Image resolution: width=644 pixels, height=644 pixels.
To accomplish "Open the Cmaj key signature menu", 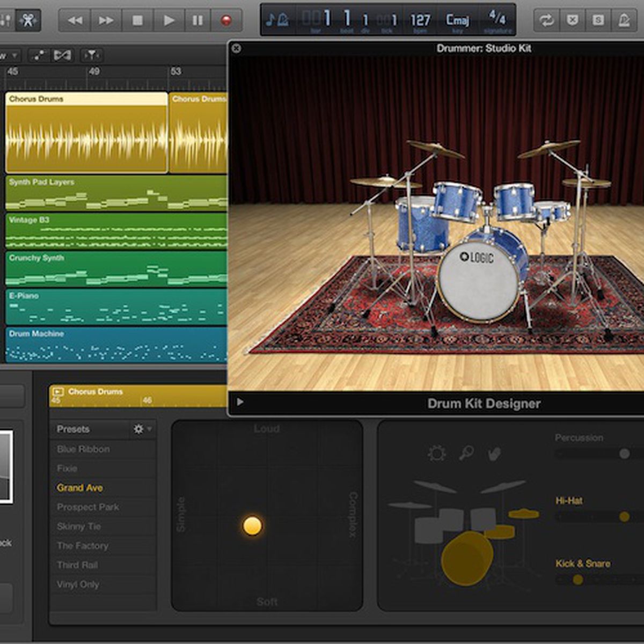I will tap(458, 20).
